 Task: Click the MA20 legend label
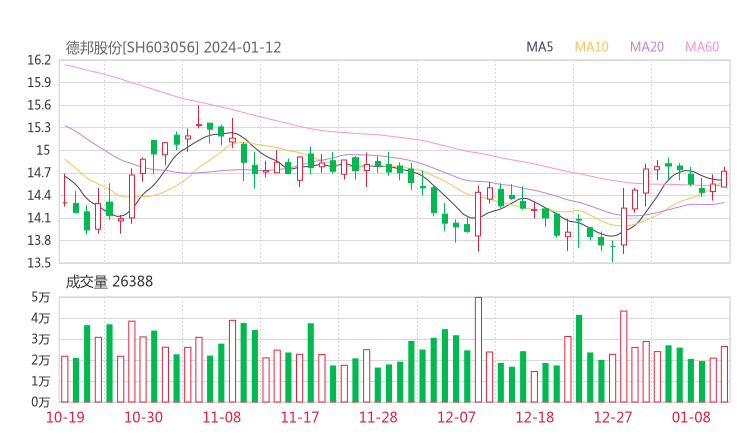click(647, 47)
